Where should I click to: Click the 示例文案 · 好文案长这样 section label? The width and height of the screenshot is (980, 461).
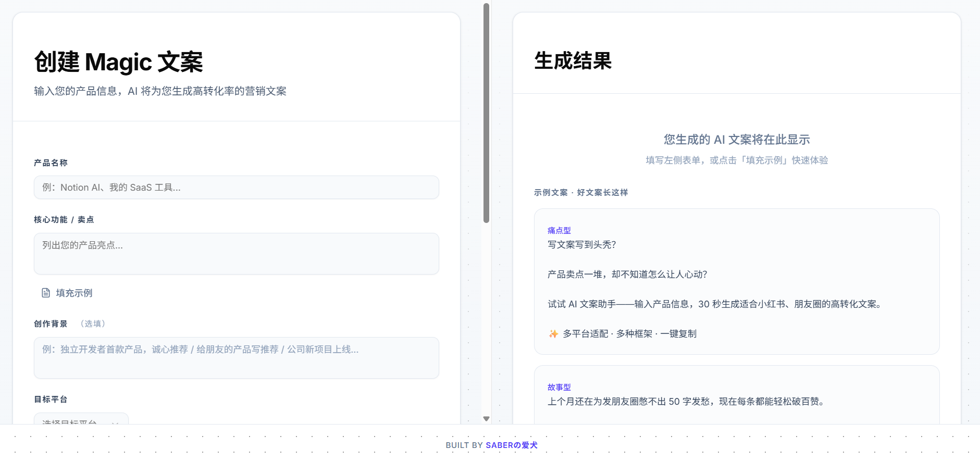pyautogui.click(x=580, y=192)
